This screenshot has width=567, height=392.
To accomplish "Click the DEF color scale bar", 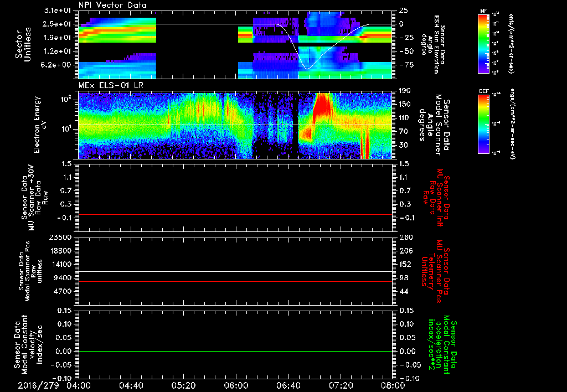I will [x=484, y=123].
